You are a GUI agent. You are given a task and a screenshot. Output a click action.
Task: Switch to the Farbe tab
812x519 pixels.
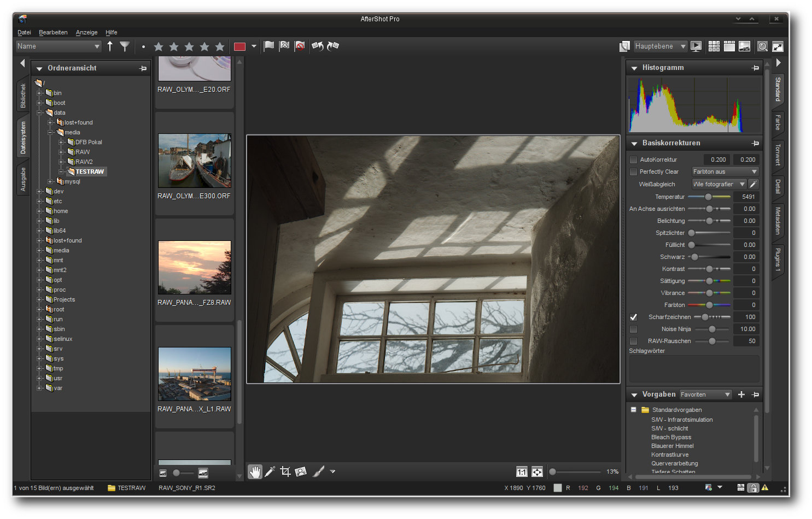tap(778, 122)
